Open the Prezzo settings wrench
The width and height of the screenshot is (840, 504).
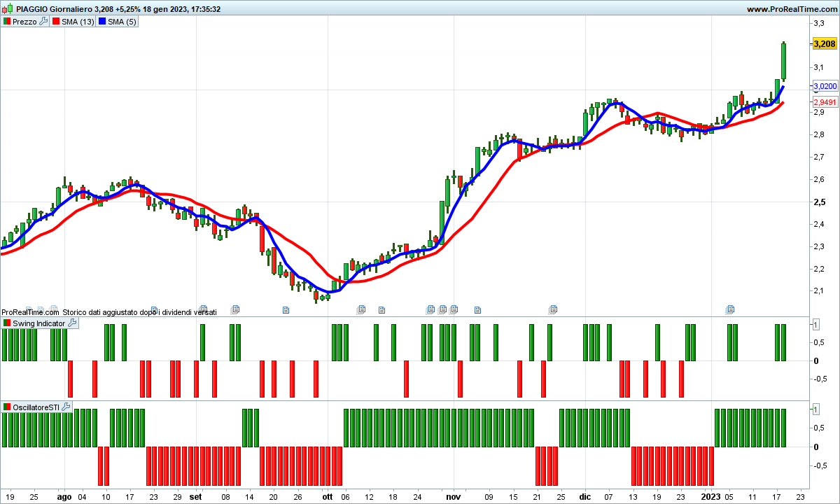click(x=43, y=22)
